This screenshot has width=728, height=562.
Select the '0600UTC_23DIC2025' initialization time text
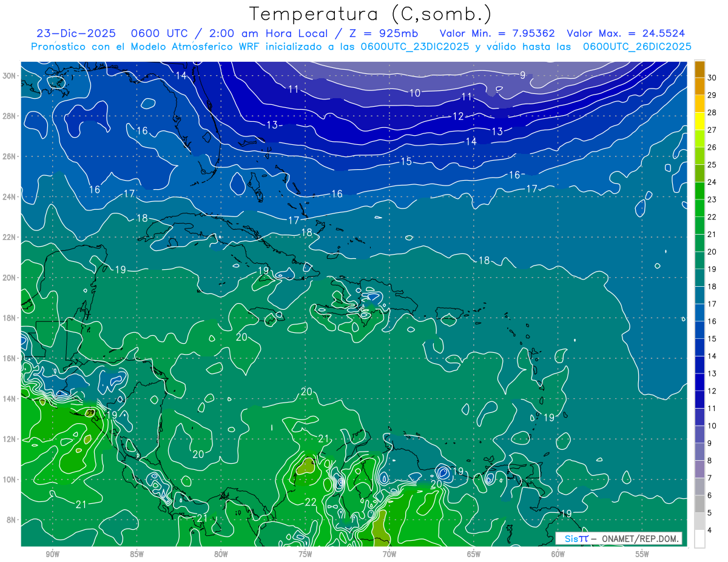(415, 46)
